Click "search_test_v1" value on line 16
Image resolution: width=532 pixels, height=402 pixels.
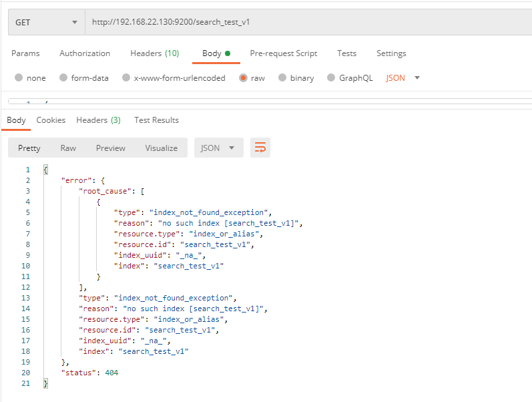click(180, 330)
